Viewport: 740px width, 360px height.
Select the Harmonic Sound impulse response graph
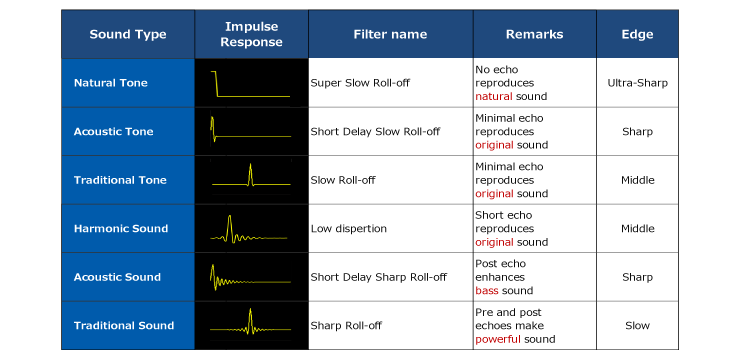tap(249, 229)
